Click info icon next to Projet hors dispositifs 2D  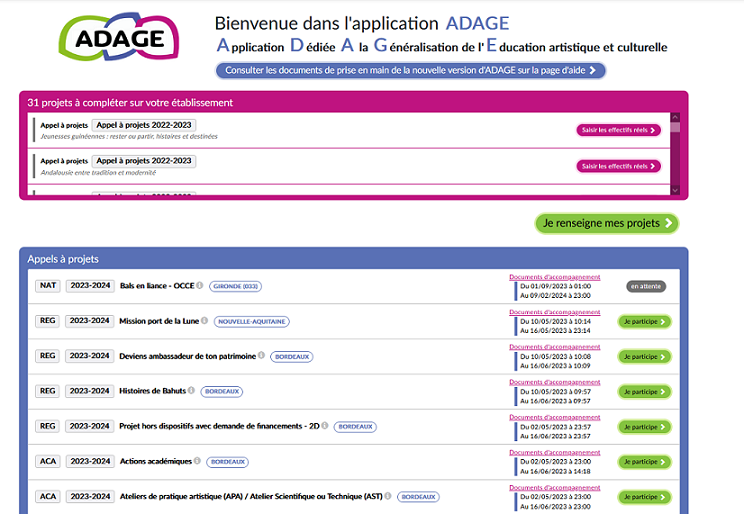pyautogui.click(x=325, y=426)
